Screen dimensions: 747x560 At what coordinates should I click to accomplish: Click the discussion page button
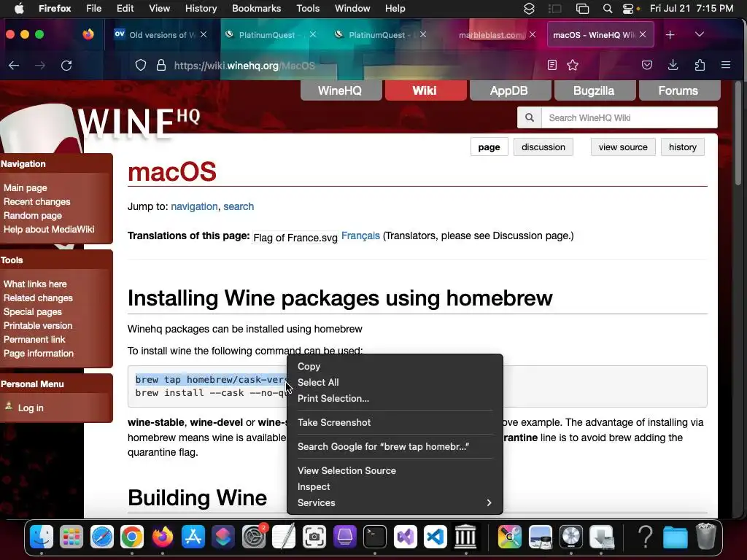click(x=543, y=147)
